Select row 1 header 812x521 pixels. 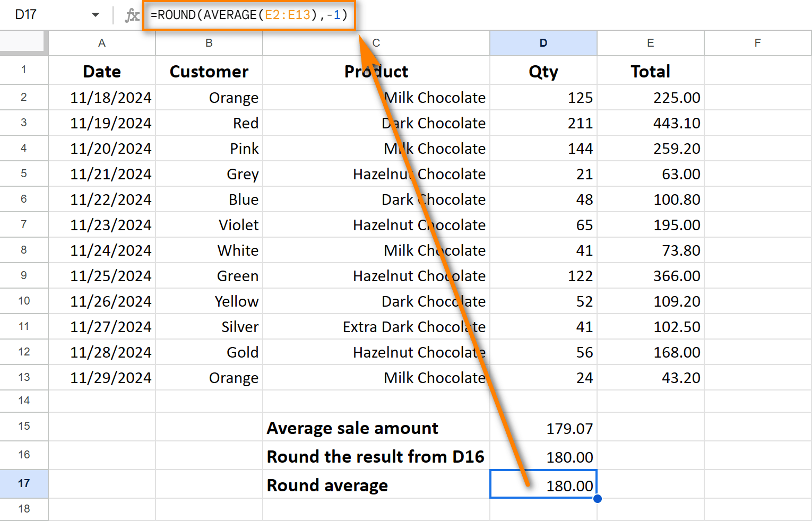[24, 70]
